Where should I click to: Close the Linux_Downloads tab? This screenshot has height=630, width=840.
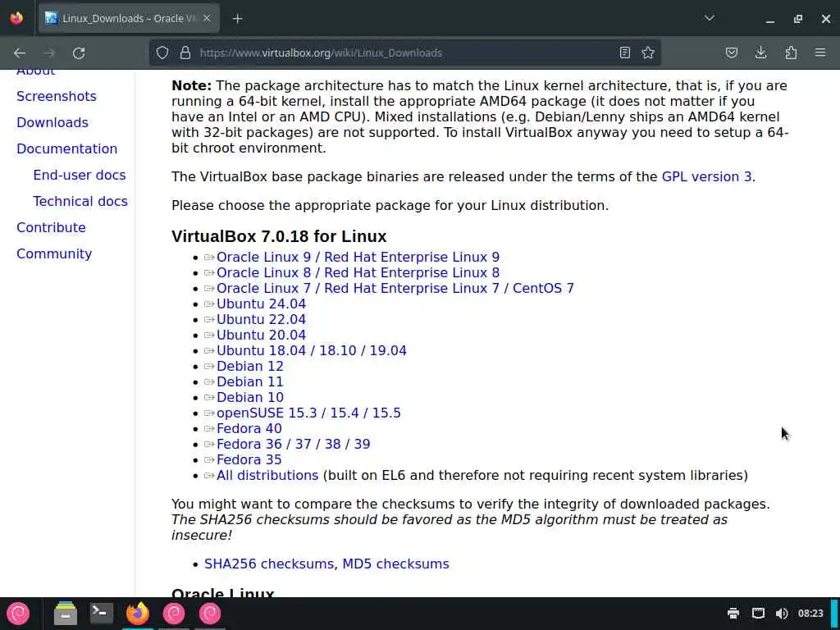[207, 18]
